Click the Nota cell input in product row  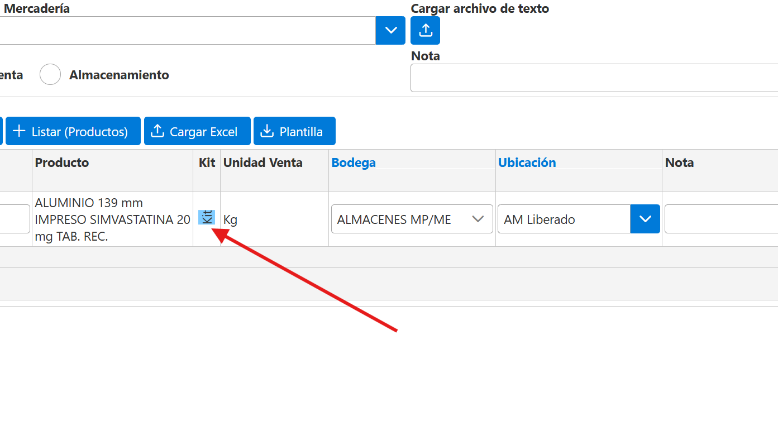[x=721, y=219]
